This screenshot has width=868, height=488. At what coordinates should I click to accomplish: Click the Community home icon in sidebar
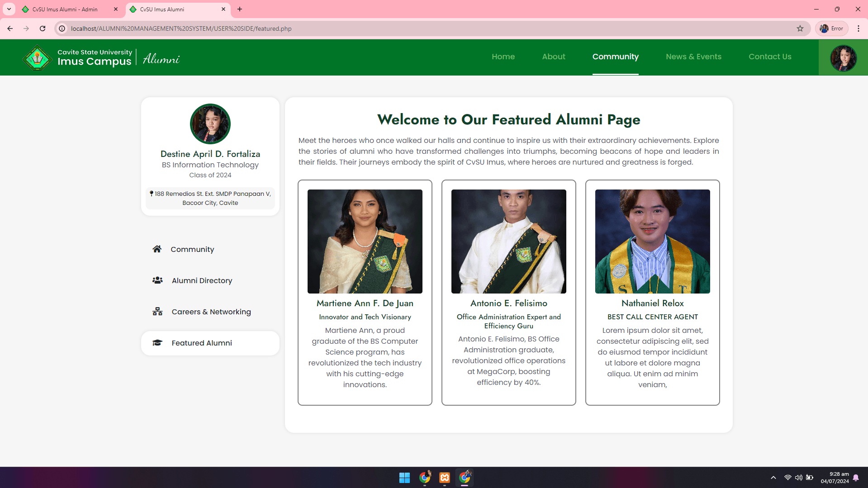point(157,249)
